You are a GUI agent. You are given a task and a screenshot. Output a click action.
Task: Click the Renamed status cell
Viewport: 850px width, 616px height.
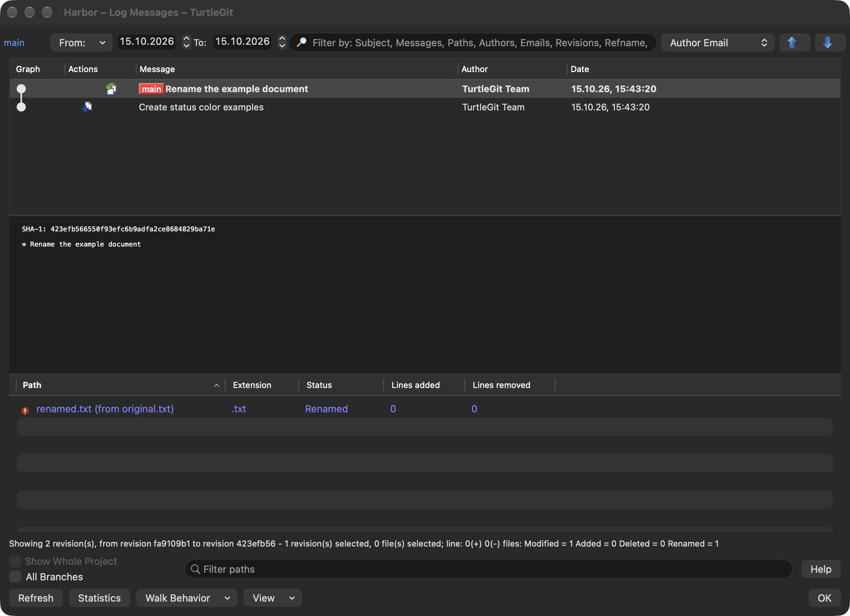pos(326,409)
